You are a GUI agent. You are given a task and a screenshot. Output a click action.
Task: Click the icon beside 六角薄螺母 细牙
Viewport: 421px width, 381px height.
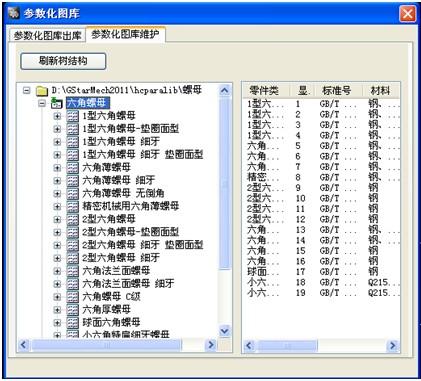[72, 181]
